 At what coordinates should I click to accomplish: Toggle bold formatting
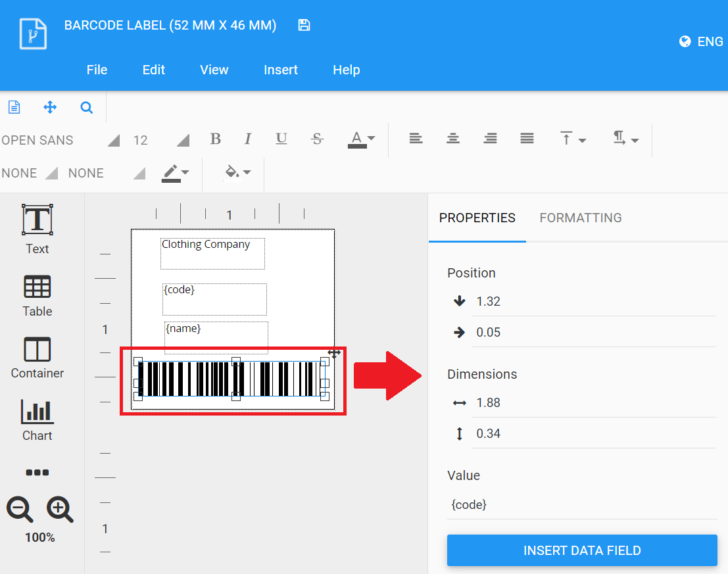pyautogui.click(x=216, y=139)
